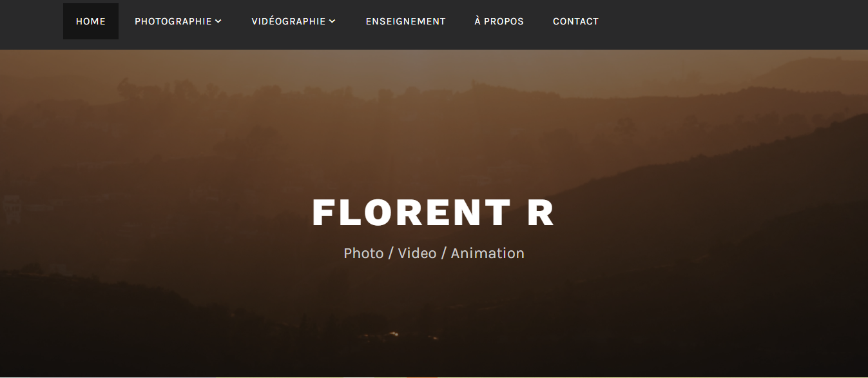Select the VIDÉOGRAPHIE menu label
Image resolution: width=868 pixels, height=378 pixels.
tap(289, 21)
